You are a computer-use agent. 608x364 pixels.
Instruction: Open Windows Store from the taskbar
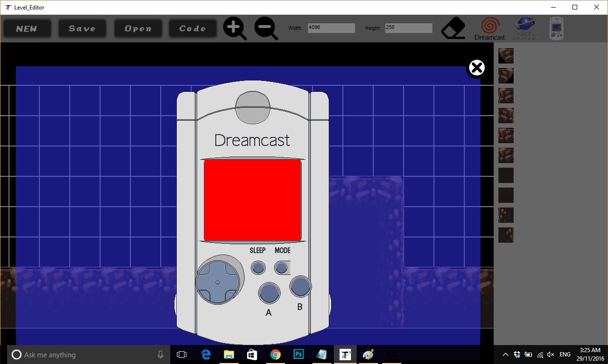(252, 355)
